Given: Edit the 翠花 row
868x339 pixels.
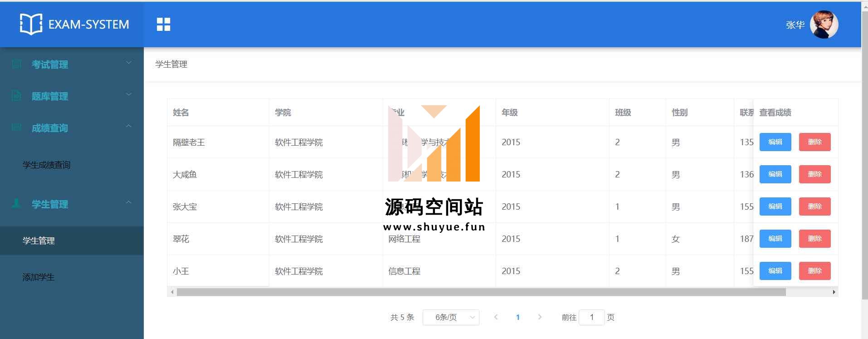Looking at the screenshot, I should click(x=775, y=239).
